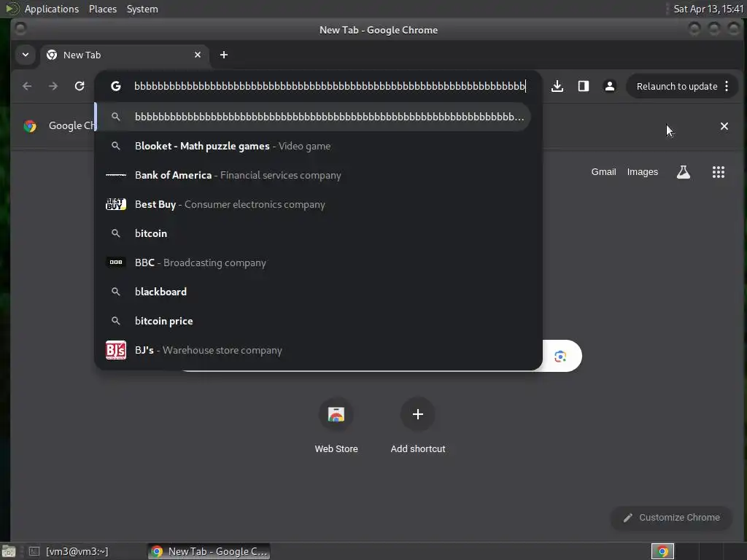Open the Google apps grid icon
This screenshot has height=560, width=747.
coord(719,172)
